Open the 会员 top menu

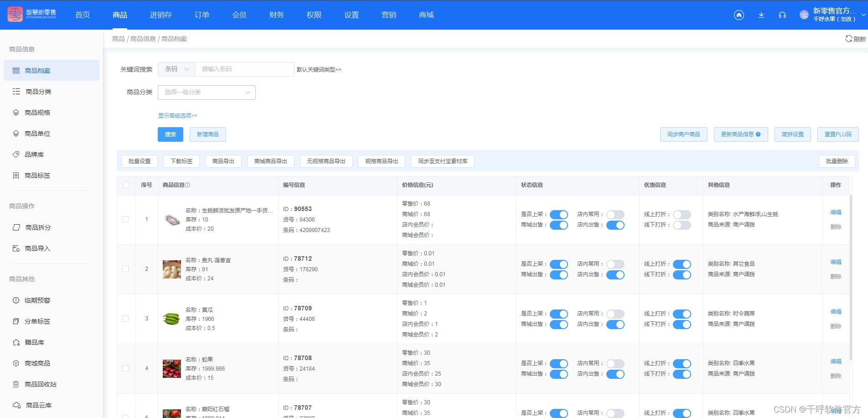(x=239, y=15)
